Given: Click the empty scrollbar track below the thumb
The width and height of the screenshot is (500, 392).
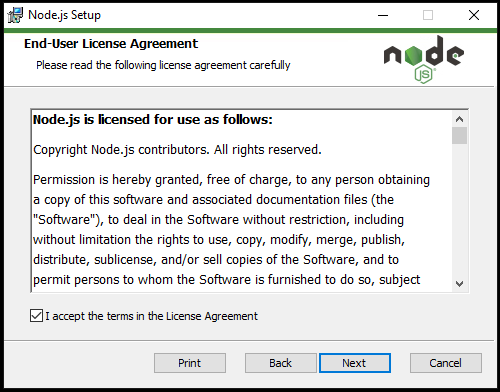Looking at the screenshot, I should [x=459, y=210].
